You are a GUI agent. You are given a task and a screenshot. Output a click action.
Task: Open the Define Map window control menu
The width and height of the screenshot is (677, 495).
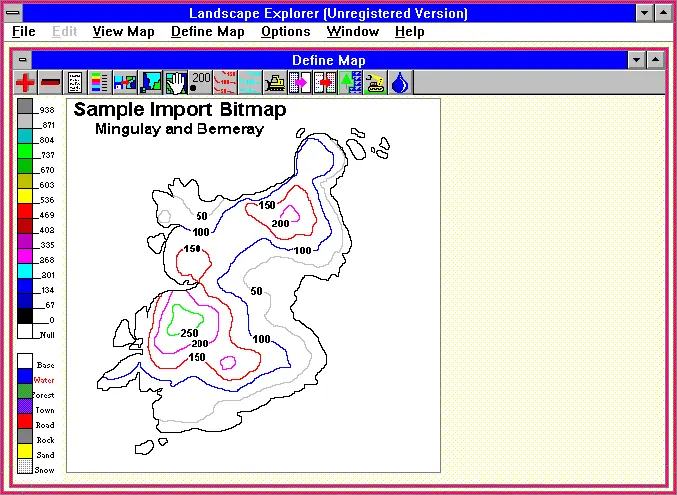[24, 60]
